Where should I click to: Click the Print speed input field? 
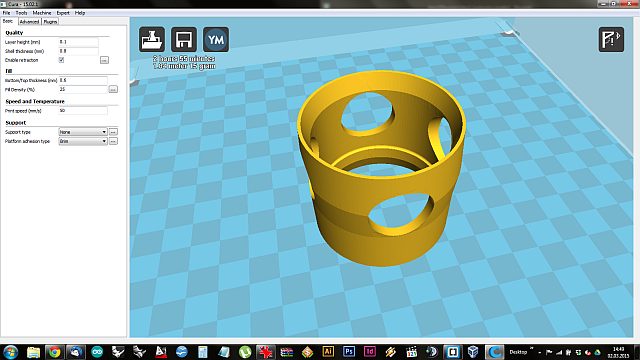click(83, 111)
